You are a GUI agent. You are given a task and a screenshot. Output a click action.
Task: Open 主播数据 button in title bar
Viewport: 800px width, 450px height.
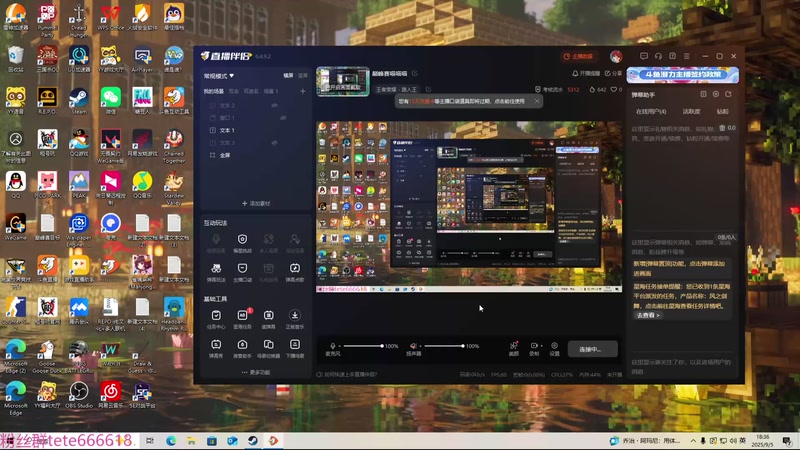click(579, 56)
